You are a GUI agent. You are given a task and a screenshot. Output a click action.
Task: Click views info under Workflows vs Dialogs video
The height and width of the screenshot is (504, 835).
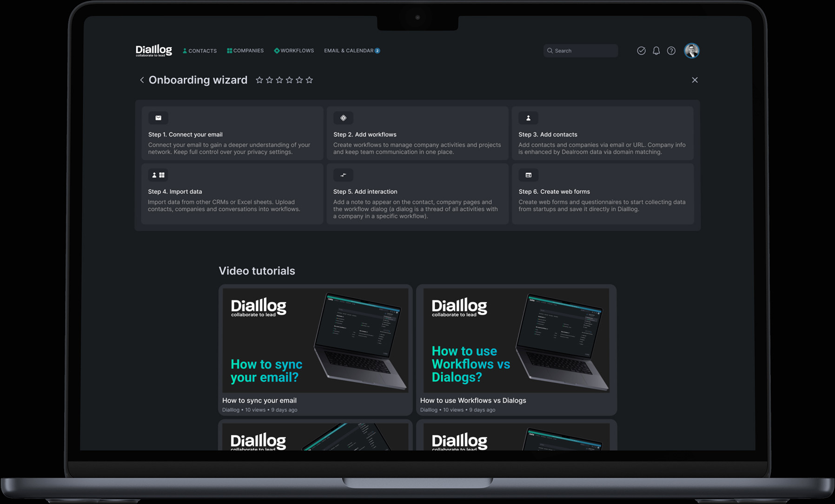[457, 410]
